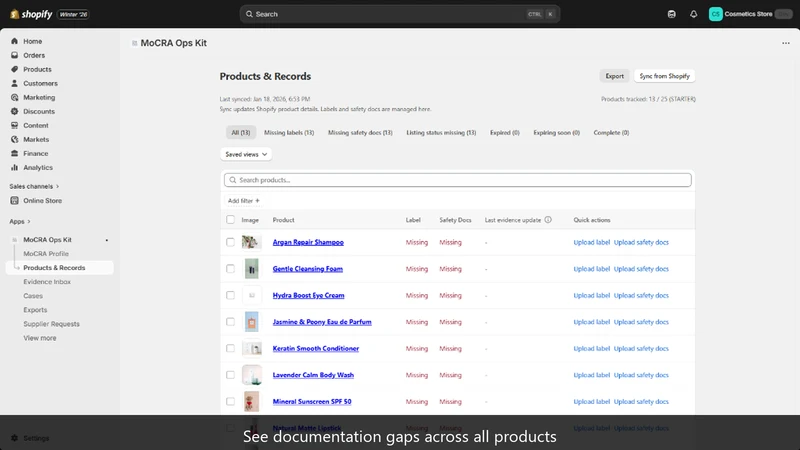Open the Hydra Boost Eye Cream link

[308, 295]
